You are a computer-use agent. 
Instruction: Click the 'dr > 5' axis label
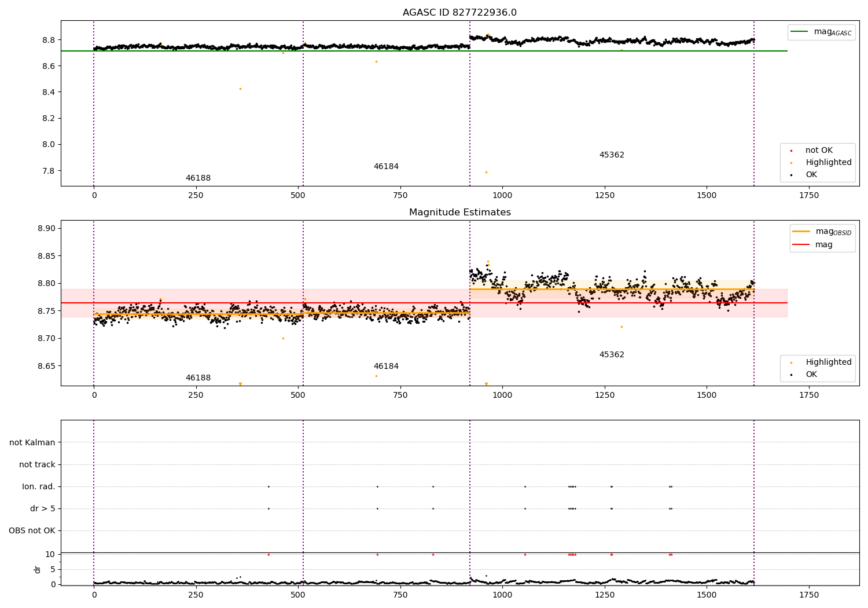click(x=43, y=508)
